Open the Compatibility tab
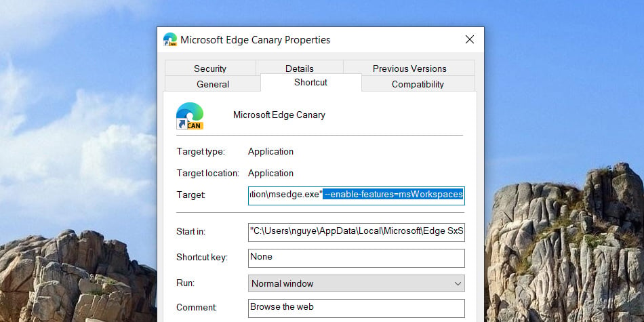The image size is (644, 322). tap(418, 84)
